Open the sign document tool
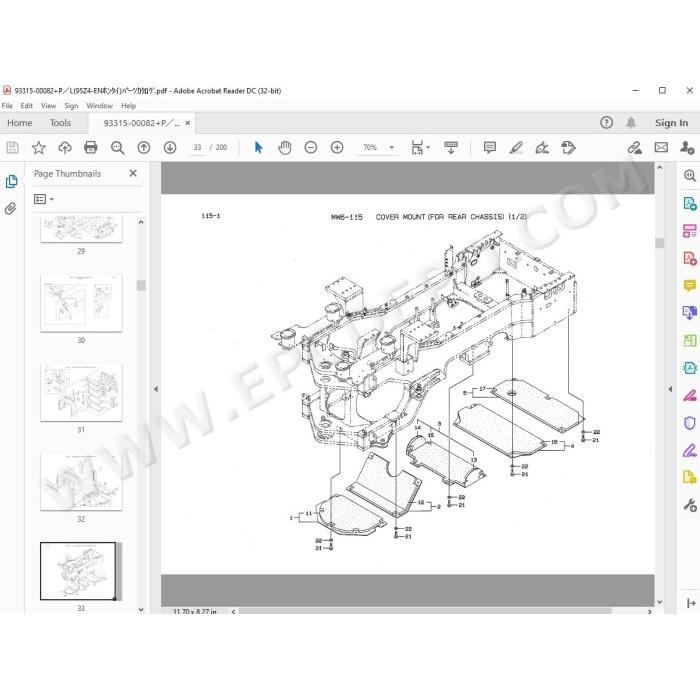Image resolution: width=700 pixels, height=700 pixels. pos(542,147)
